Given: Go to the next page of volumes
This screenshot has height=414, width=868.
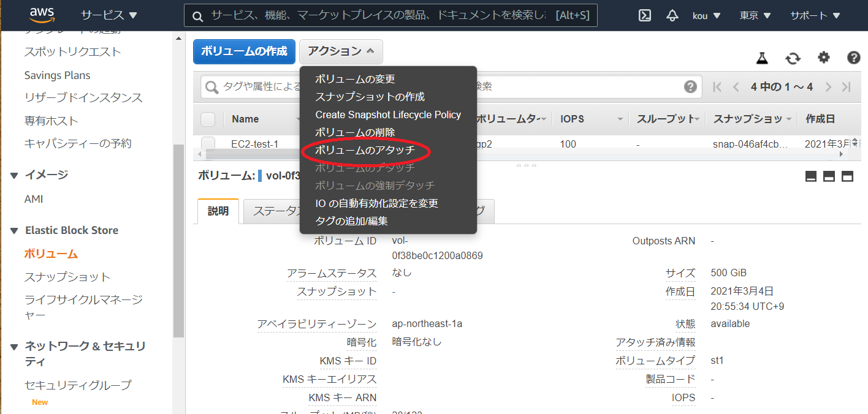Looking at the screenshot, I should coord(828,86).
